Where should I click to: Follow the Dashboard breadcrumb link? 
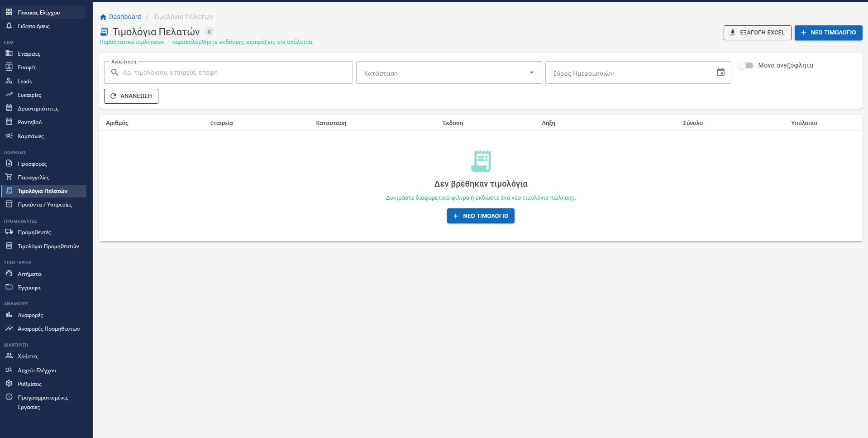pos(125,17)
